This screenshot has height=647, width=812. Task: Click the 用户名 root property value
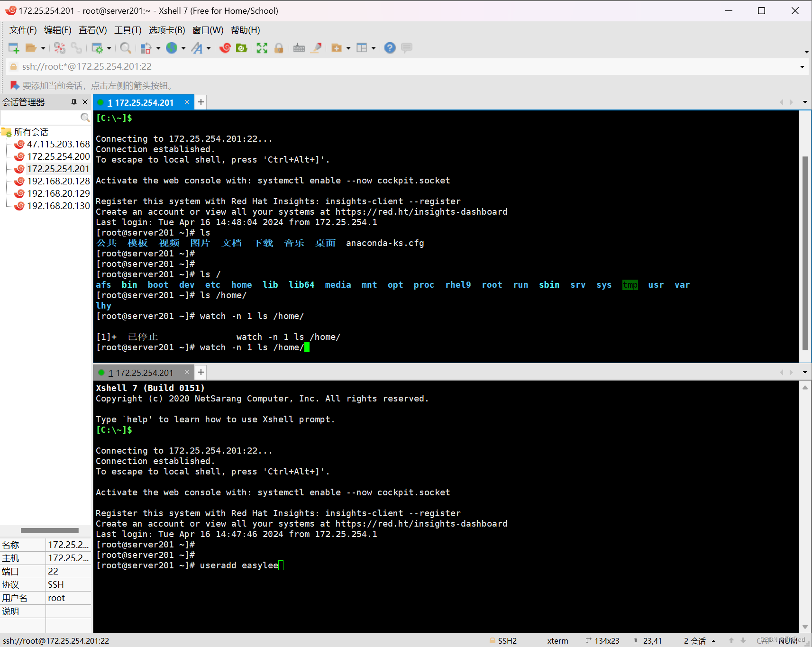[x=68, y=598]
